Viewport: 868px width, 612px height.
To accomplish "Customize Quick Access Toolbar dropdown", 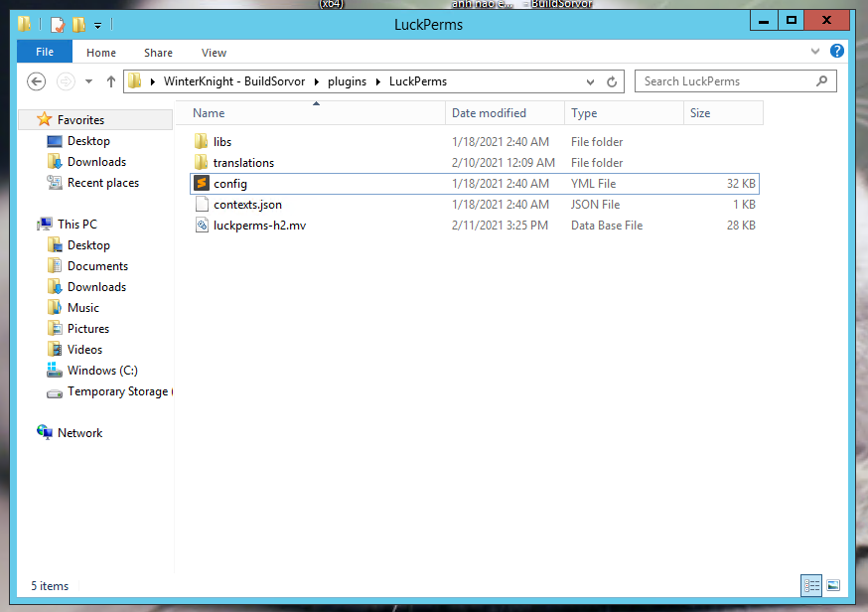I will pyautogui.click(x=97, y=25).
